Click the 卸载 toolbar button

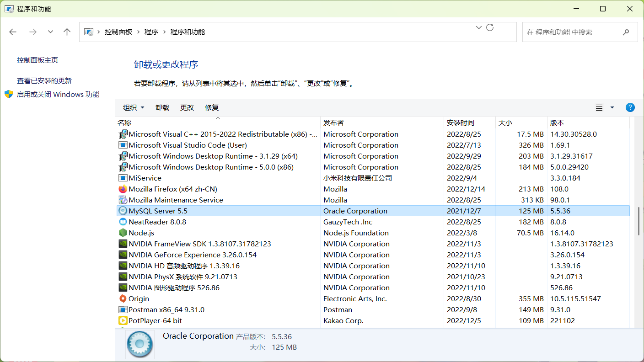coord(162,107)
